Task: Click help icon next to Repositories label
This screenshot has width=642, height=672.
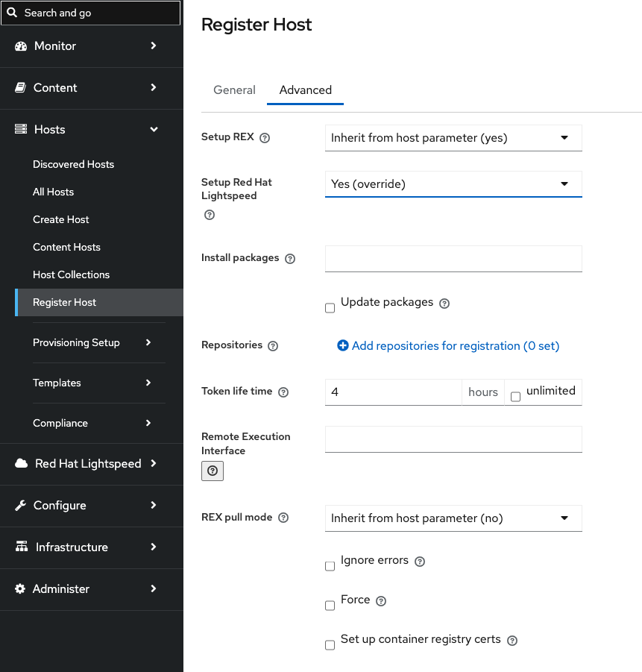Action: point(273,346)
